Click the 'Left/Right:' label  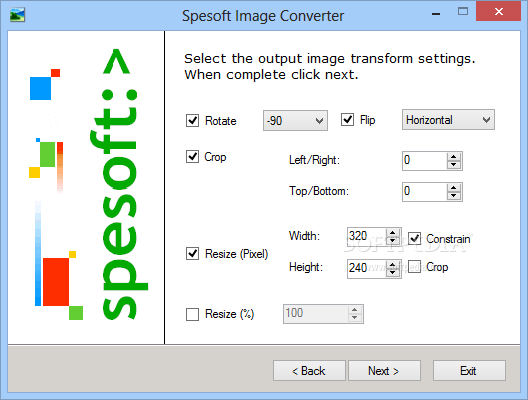[315, 160]
